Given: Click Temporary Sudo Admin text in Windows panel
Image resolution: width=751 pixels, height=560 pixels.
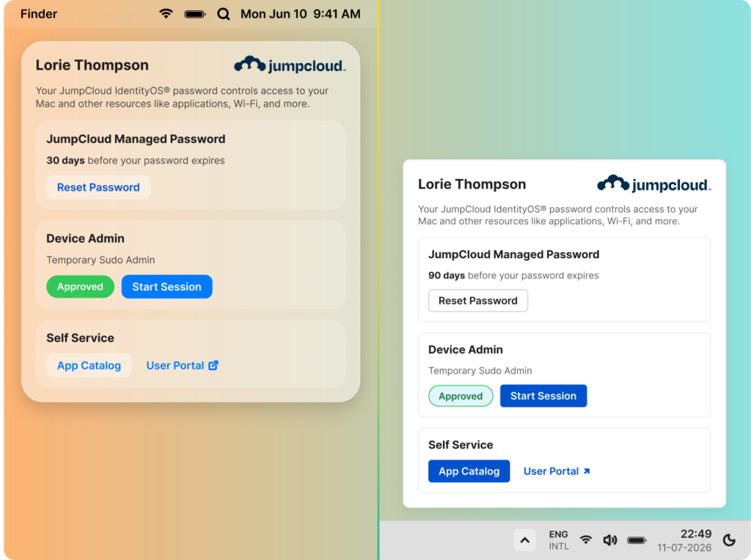Looking at the screenshot, I should click(480, 371).
